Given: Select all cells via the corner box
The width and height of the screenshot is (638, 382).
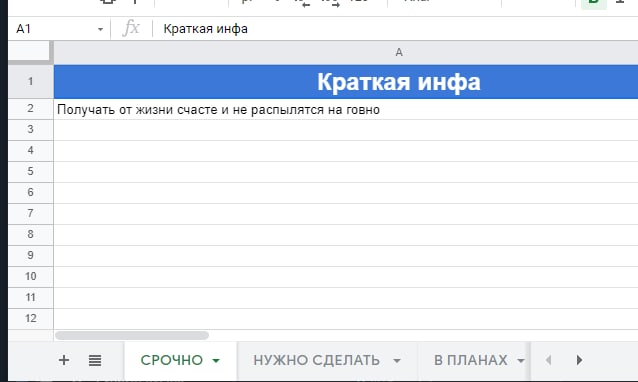Looking at the screenshot, I should (29, 52).
